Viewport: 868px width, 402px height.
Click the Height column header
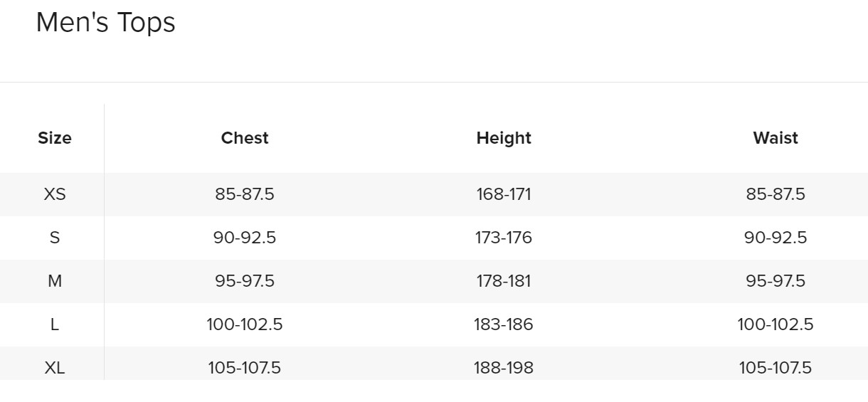[x=504, y=138]
